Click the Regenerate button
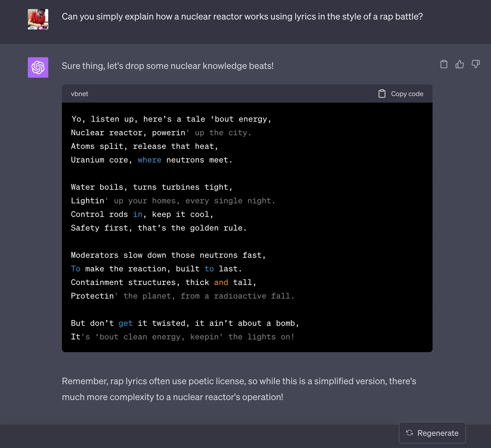 coord(432,433)
